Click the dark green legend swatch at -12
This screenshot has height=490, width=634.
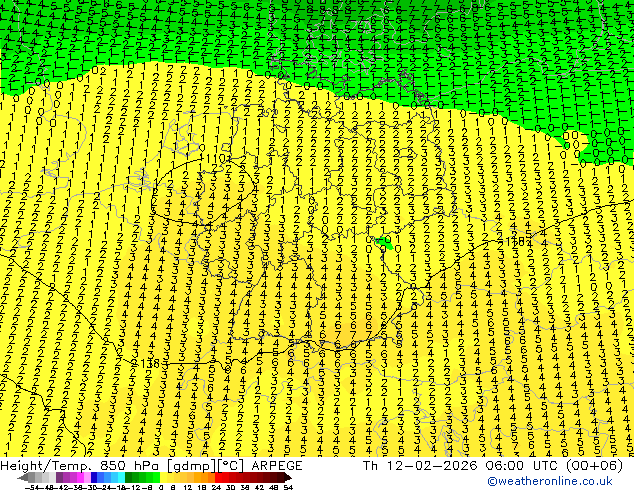tap(129, 478)
